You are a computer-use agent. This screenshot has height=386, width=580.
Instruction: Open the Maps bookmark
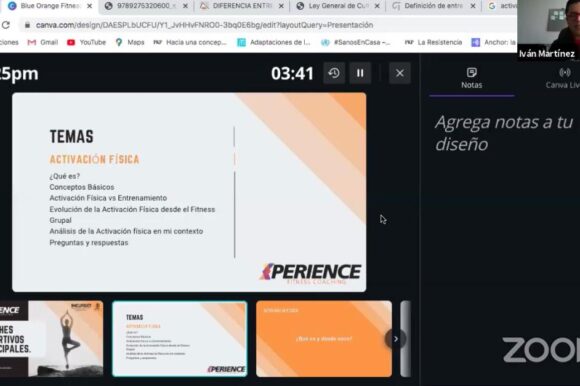(130, 43)
